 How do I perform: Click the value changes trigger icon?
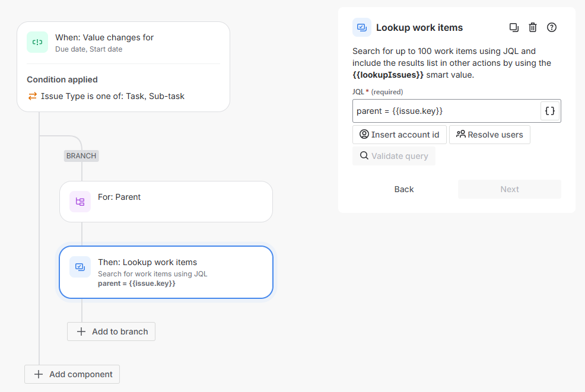[37, 42]
